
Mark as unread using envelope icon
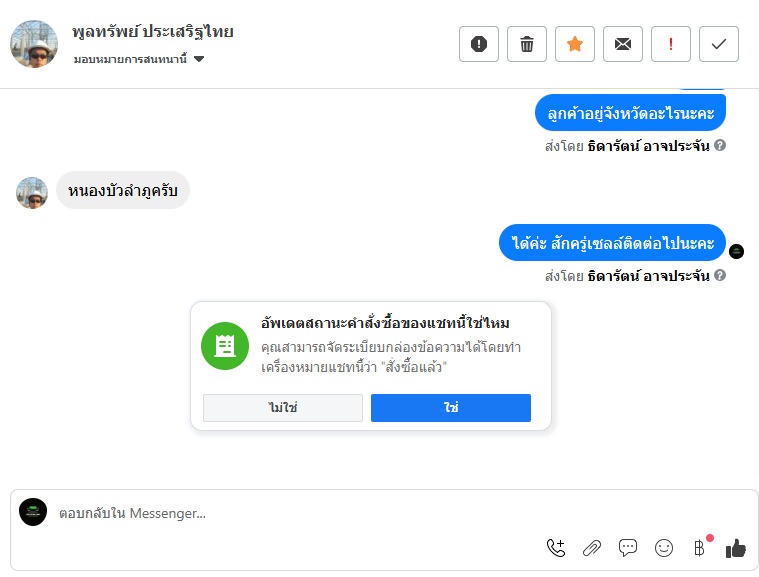[x=623, y=44]
